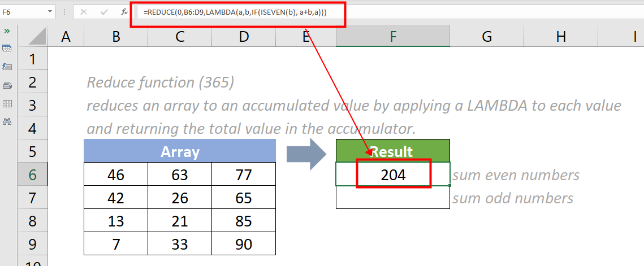
Task: Open the Name Manager pane icon
Action: pyautogui.click(x=7, y=85)
